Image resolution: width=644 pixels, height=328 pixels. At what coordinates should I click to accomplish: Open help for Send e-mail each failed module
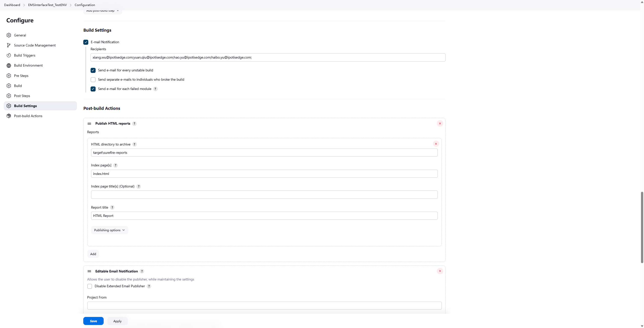(155, 89)
